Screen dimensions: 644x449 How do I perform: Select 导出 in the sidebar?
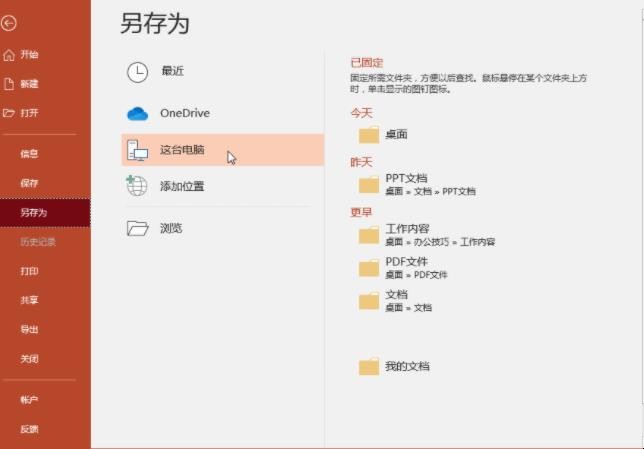pyautogui.click(x=29, y=329)
